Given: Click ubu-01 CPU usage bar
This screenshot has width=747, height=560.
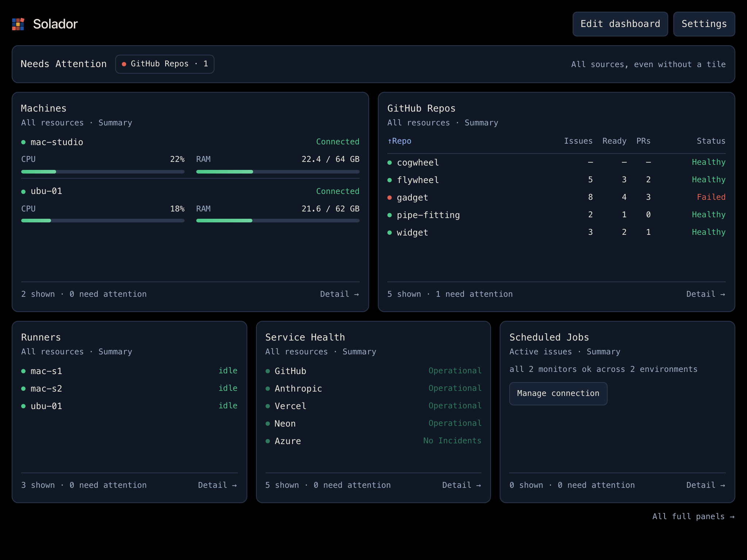Looking at the screenshot, I should 103,221.
